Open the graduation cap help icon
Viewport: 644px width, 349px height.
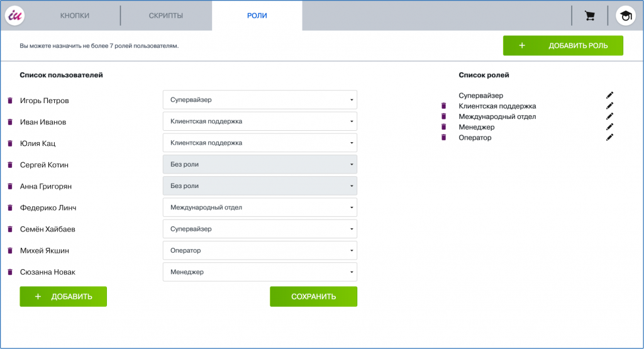pyautogui.click(x=625, y=16)
